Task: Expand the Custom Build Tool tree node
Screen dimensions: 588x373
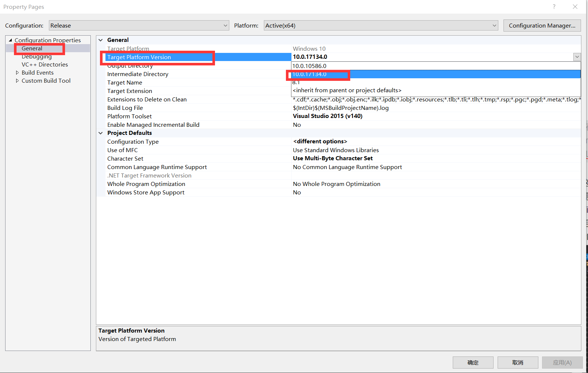Action: pos(17,80)
